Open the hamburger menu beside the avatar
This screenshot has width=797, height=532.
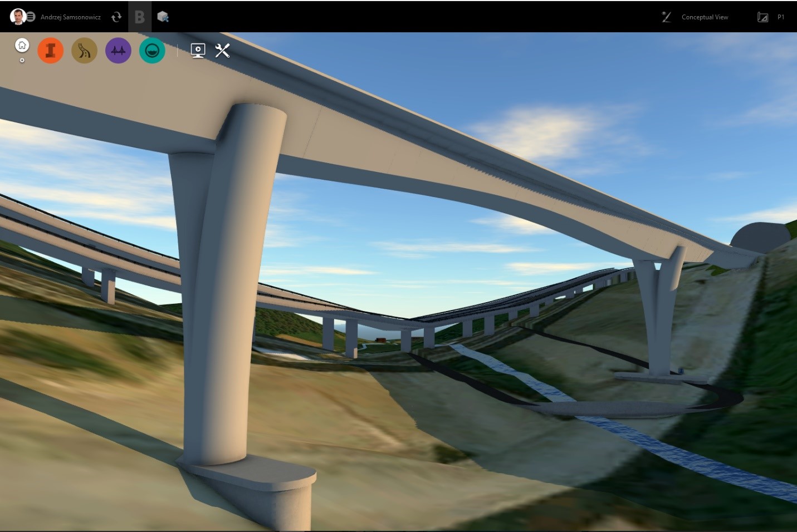[x=32, y=16]
